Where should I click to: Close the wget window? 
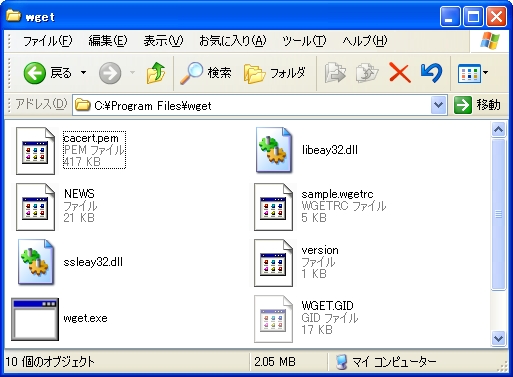coord(497,16)
